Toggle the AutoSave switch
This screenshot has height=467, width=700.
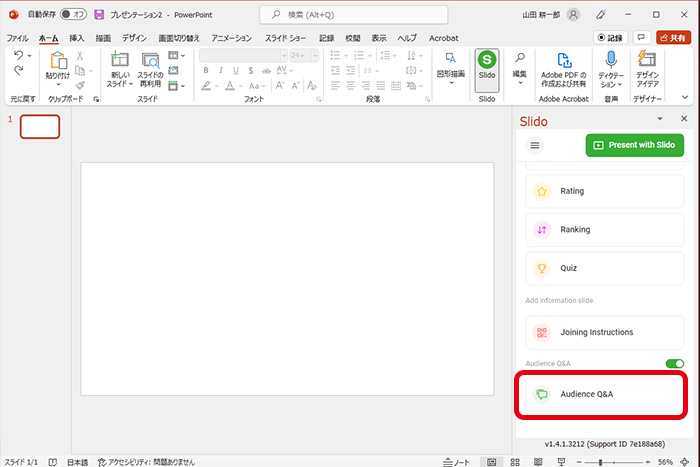(x=73, y=14)
